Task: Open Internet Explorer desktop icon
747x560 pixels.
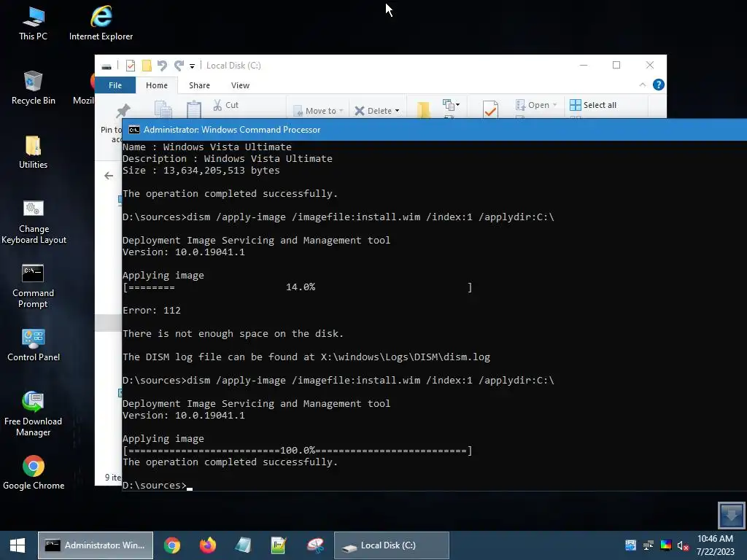Action: point(101,23)
